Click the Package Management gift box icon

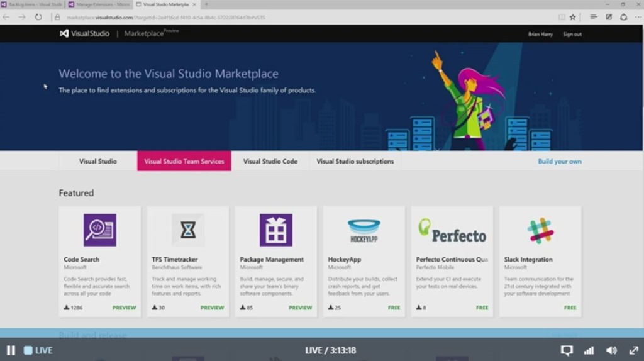[x=275, y=230]
